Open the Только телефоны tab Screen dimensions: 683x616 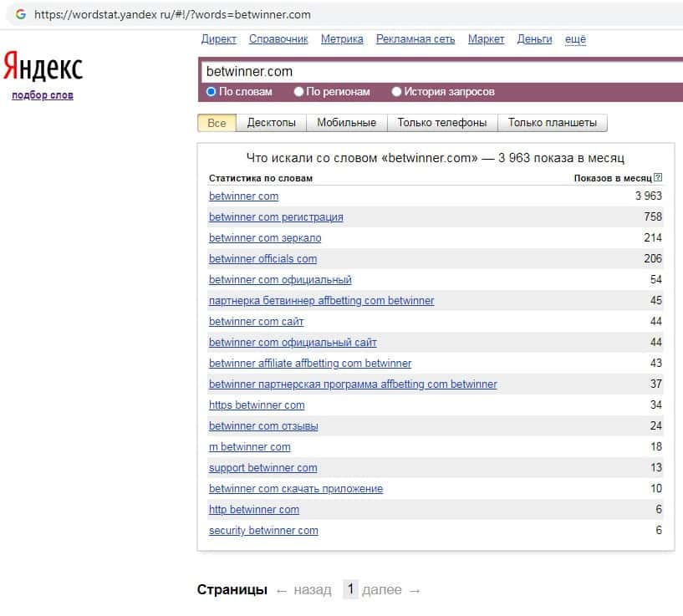tap(441, 123)
